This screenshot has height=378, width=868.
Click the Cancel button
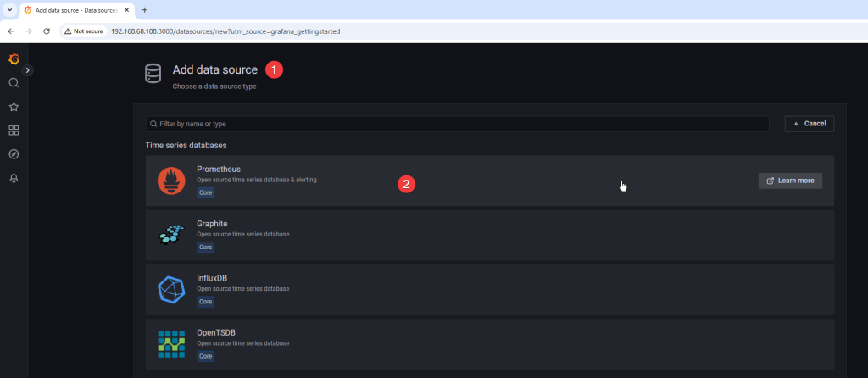click(x=810, y=124)
